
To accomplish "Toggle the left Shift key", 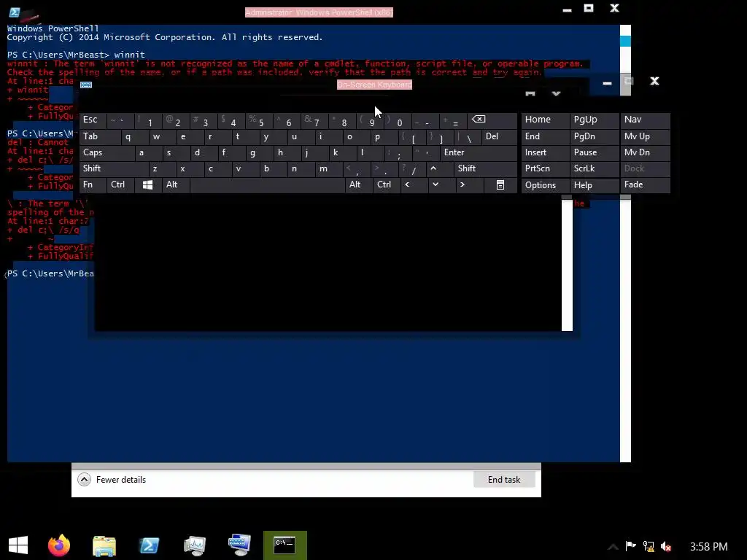I will pyautogui.click(x=114, y=168).
